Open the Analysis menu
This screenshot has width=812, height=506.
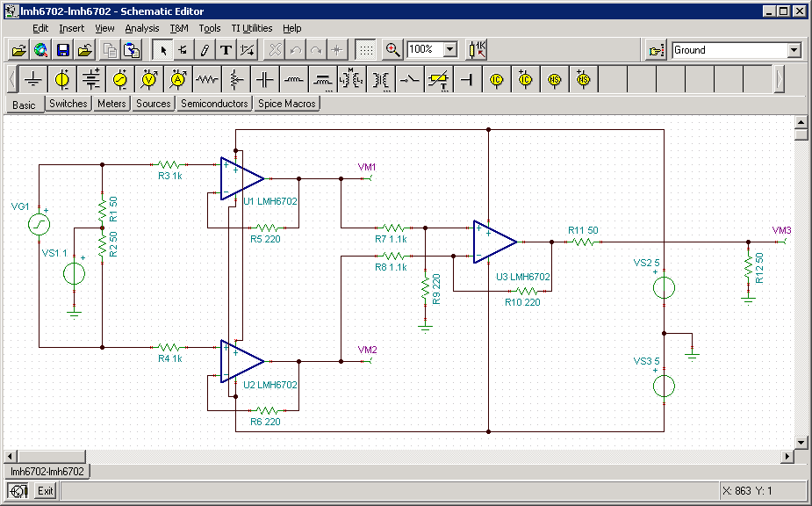(x=142, y=28)
